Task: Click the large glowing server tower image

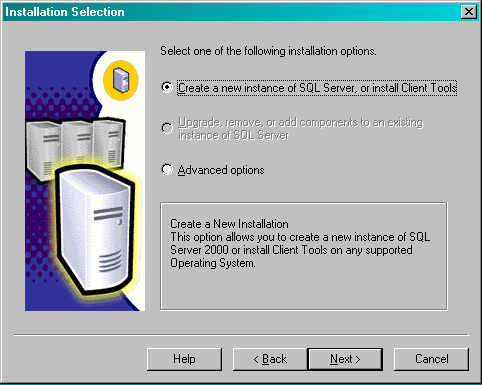Action: point(96,230)
